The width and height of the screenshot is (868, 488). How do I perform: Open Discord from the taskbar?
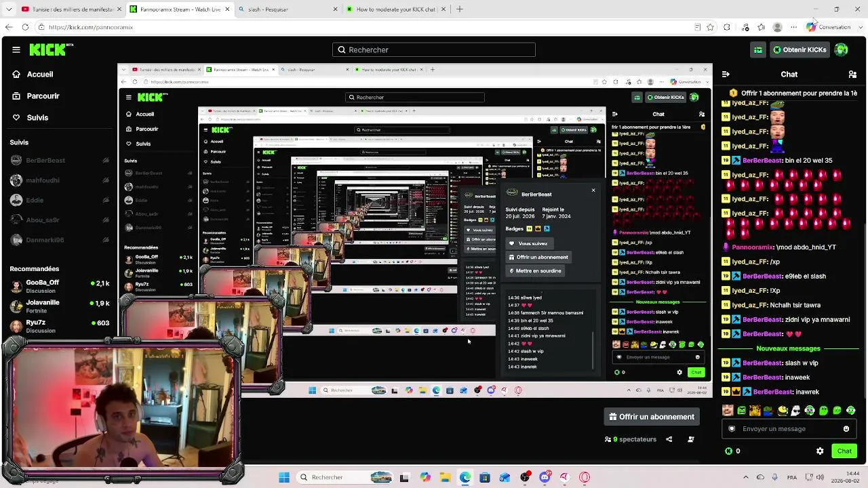tap(545, 477)
